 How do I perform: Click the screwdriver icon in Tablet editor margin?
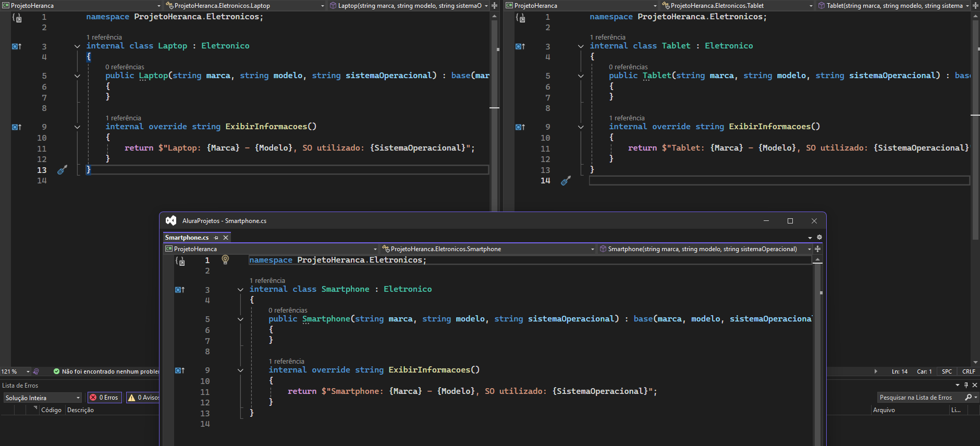[x=566, y=181]
